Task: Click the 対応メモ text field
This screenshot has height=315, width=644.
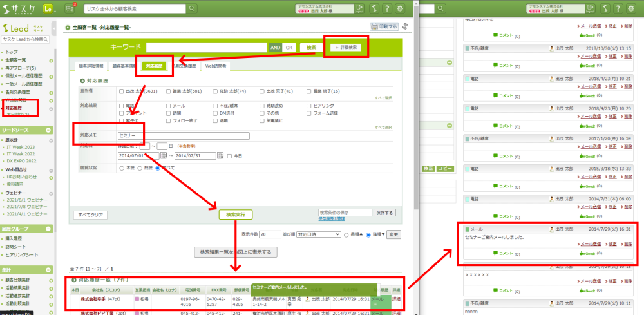Action: click(183, 136)
